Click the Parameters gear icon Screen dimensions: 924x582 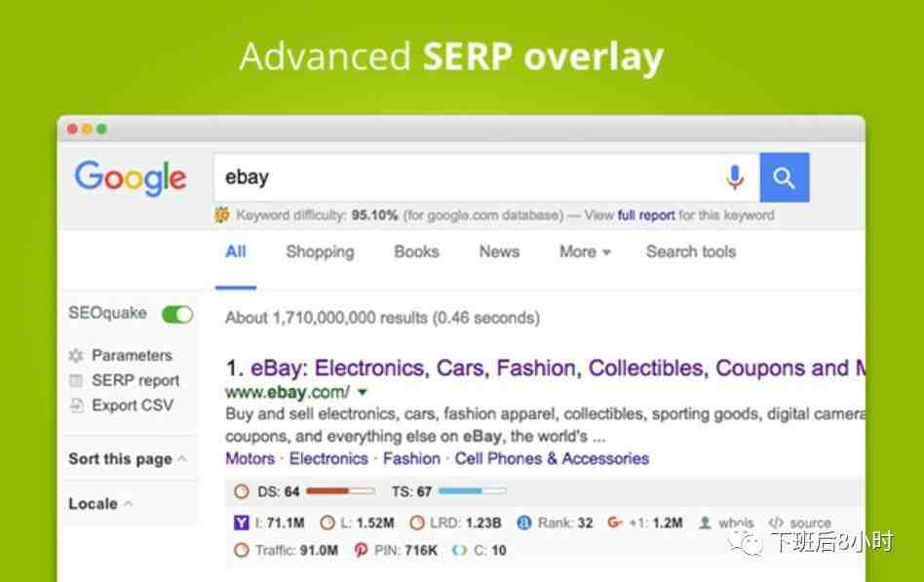coord(76,356)
